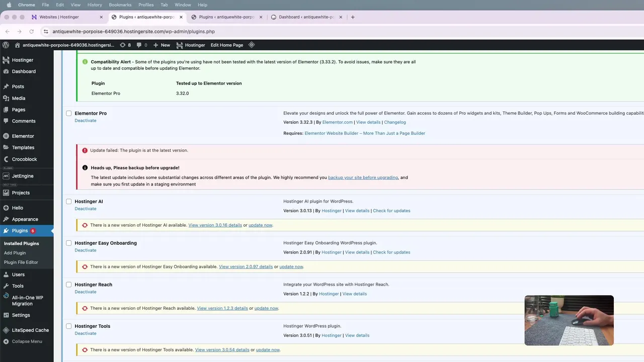
Task: Collapse the admin sidebar menu
Action: pyautogui.click(x=27, y=341)
